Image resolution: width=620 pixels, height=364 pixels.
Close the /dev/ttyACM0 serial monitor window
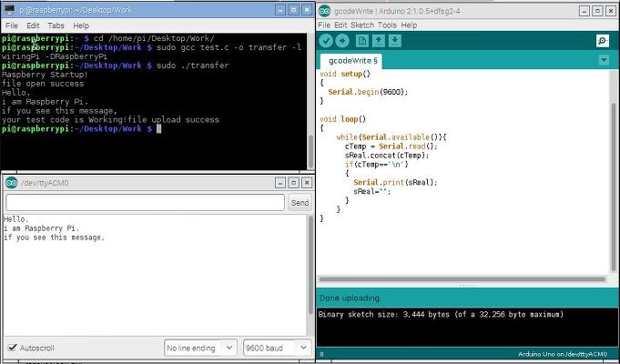point(307,183)
